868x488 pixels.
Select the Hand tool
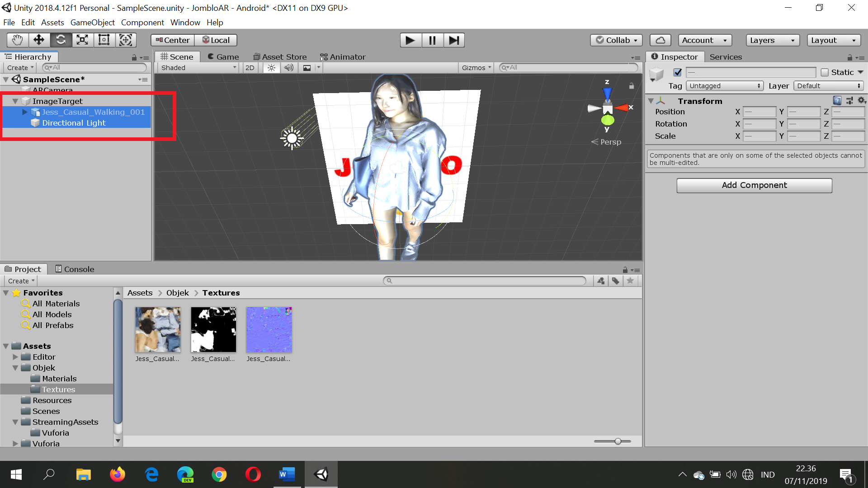(17, 40)
